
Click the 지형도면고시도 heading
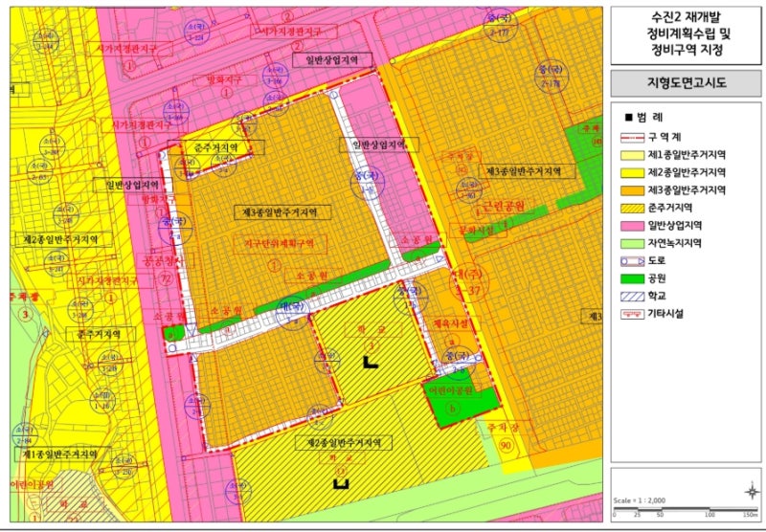686,83
